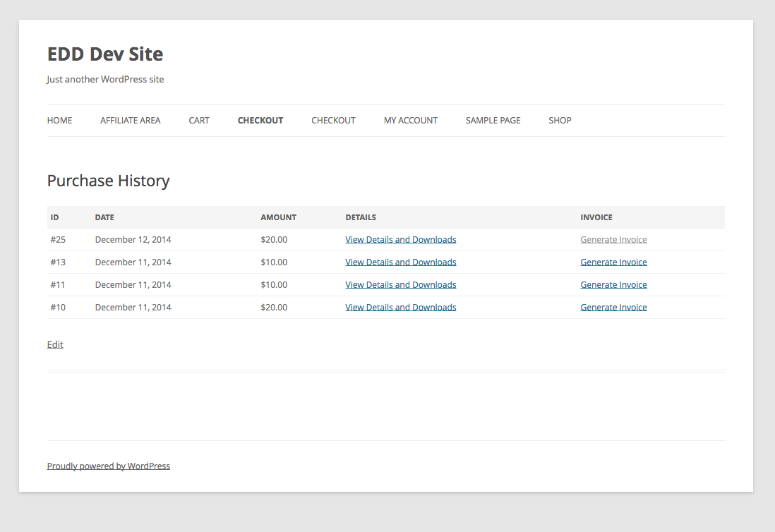Generate invoice for order #10
The height and width of the screenshot is (532, 775).
point(613,308)
